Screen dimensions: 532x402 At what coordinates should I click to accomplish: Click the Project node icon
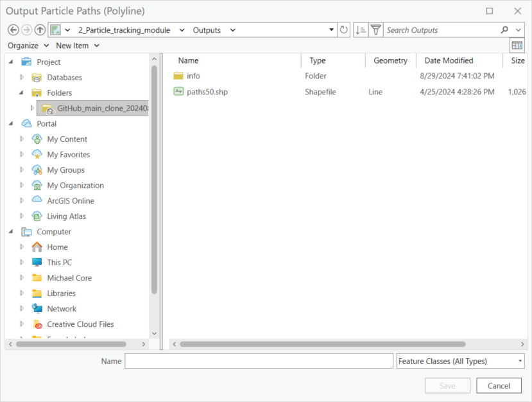coord(26,62)
